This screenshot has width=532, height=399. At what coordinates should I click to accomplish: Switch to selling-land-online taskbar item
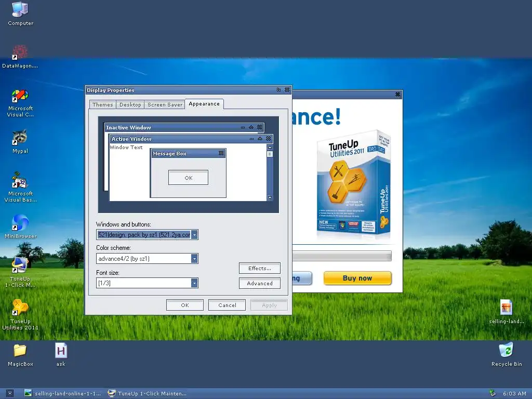click(63, 394)
